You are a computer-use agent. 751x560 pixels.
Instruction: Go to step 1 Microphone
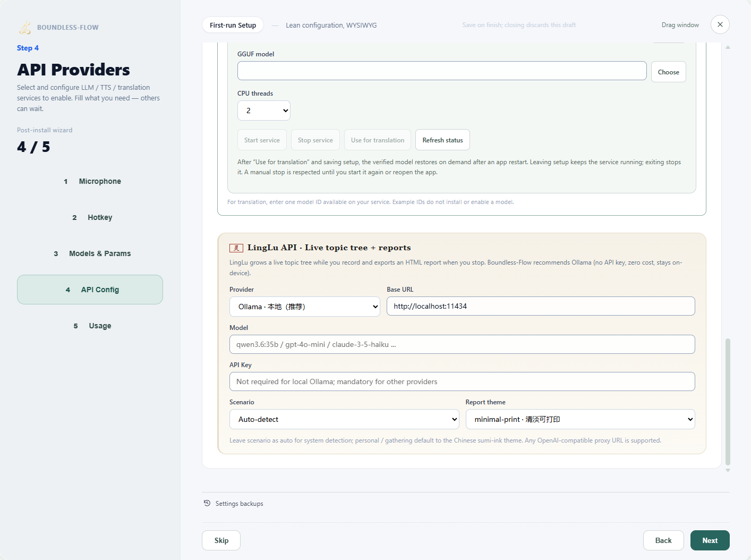(90, 181)
